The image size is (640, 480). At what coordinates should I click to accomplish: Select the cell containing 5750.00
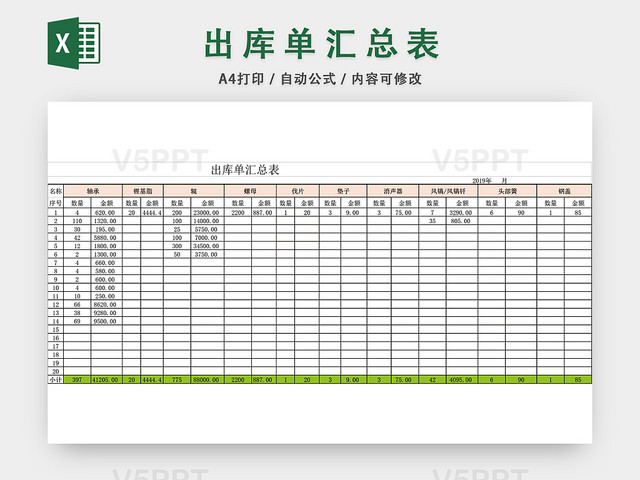coord(207,229)
